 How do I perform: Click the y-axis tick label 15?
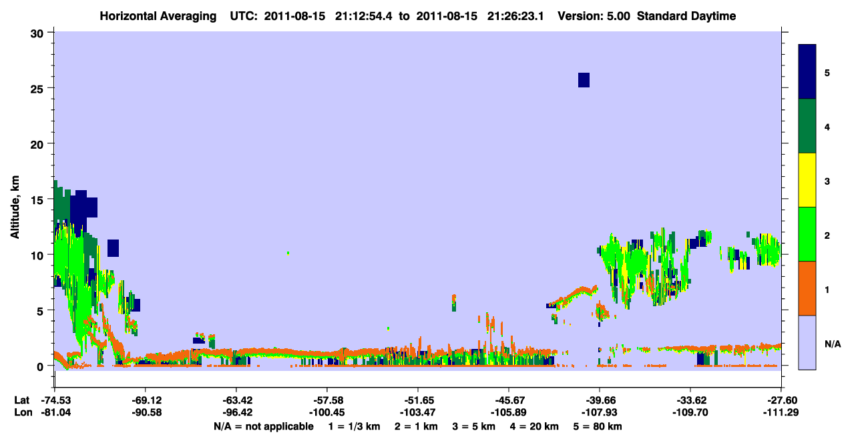tap(38, 199)
